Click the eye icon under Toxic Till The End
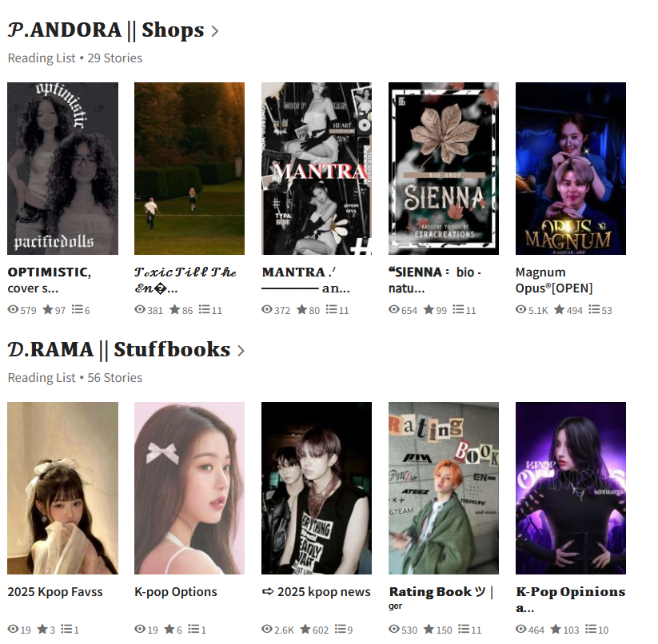 coord(140,309)
